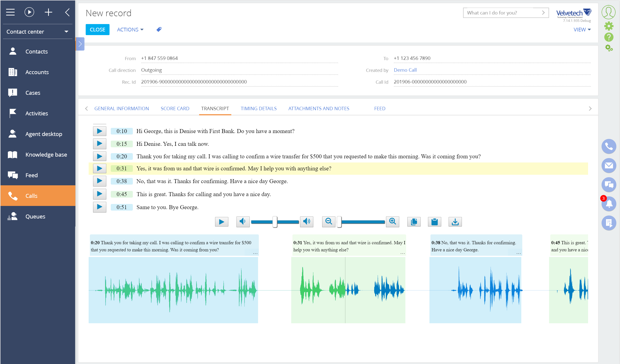
Task: Adjust the volume slider
Action: tap(275, 222)
